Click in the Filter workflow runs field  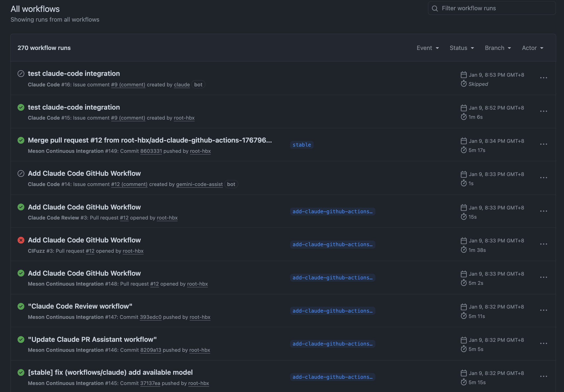click(x=491, y=8)
